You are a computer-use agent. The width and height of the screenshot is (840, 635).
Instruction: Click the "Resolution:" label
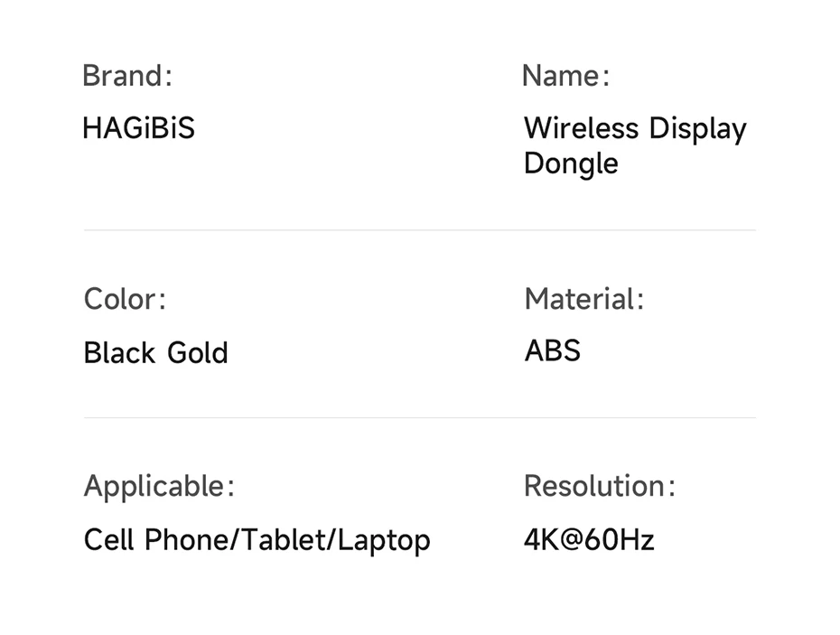pyautogui.click(x=599, y=487)
